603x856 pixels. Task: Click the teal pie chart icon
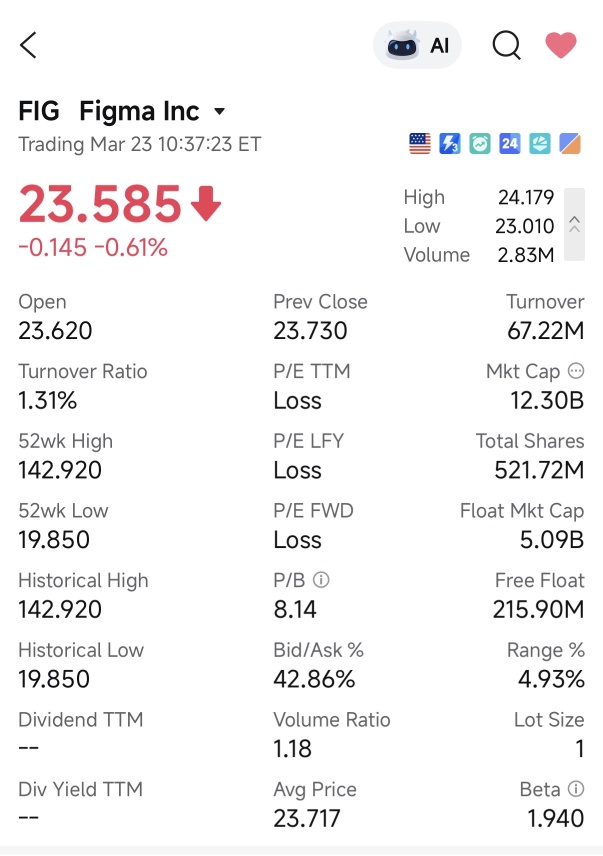tap(540, 144)
